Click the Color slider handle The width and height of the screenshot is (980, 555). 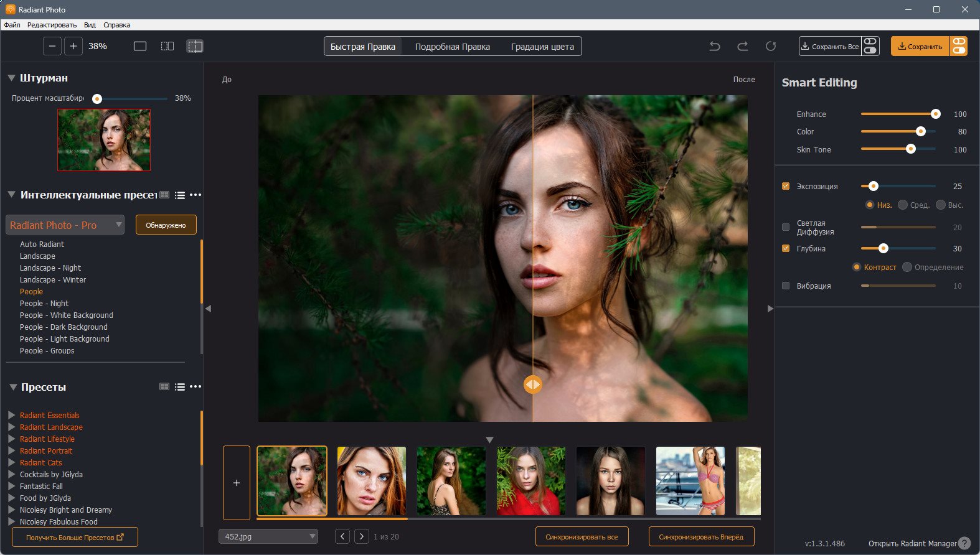pyautogui.click(x=920, y=131)
